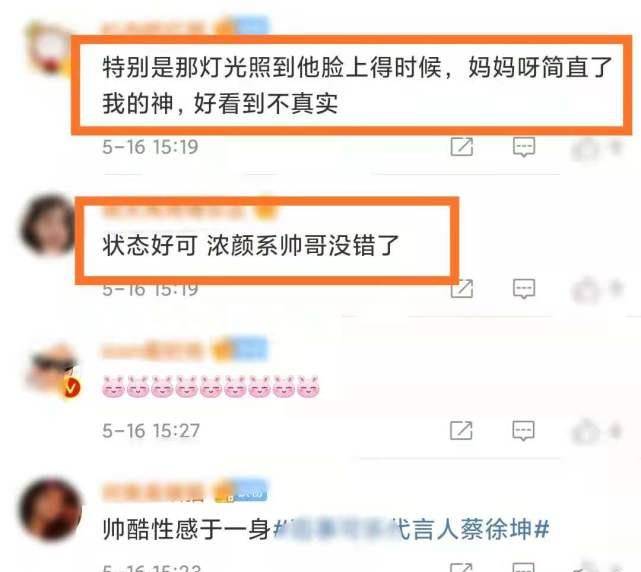Select comment text 状态好可 浓颜系帅哥没错了
Viewport: 641px width, 572px height.
251,245
